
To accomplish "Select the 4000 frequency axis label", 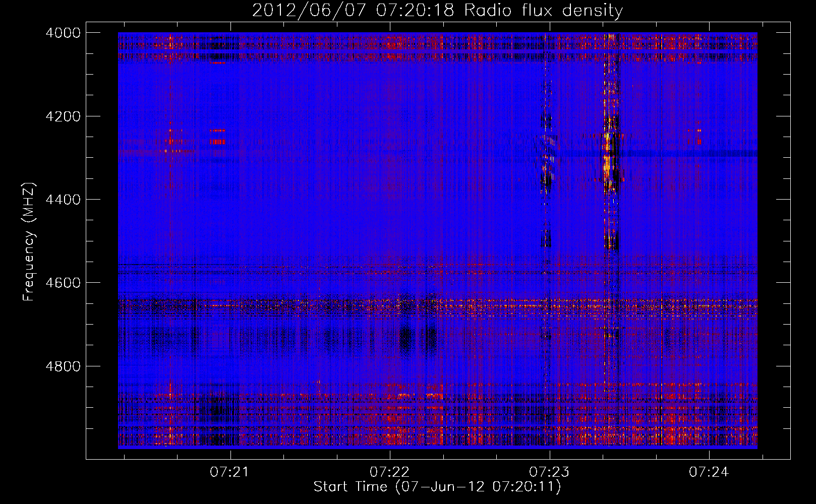I will point(63,33).
